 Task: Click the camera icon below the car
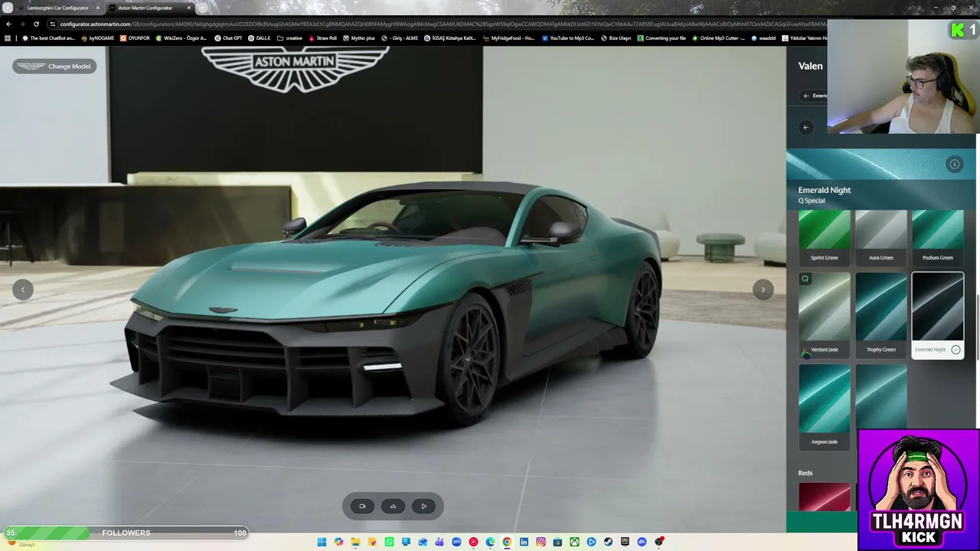click(x=362, y=506)
